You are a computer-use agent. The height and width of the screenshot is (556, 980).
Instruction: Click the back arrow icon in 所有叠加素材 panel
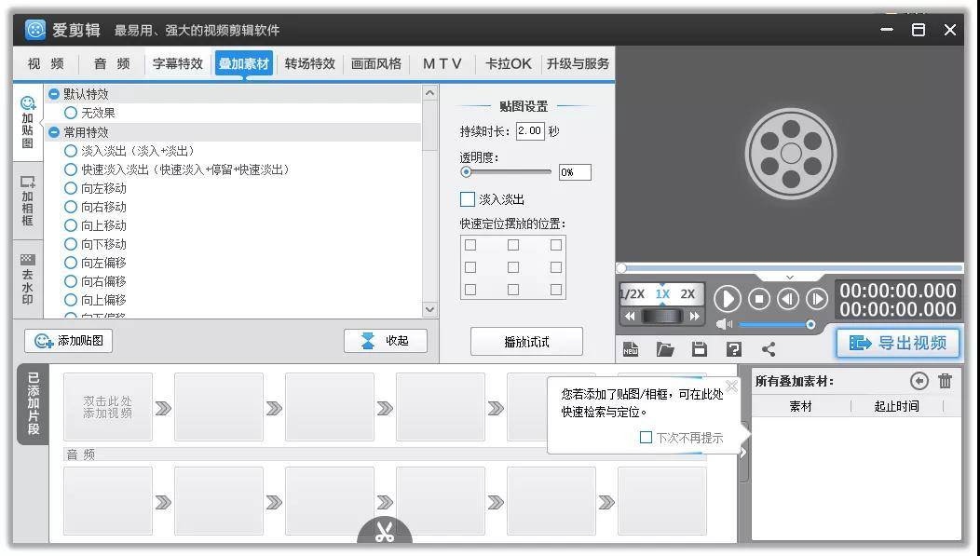point(919,381)
